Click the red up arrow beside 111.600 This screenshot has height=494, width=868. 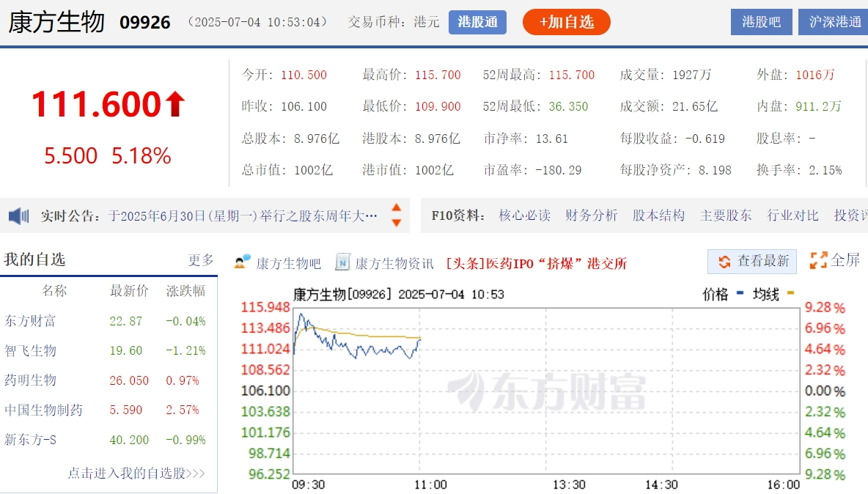(175, 104)
